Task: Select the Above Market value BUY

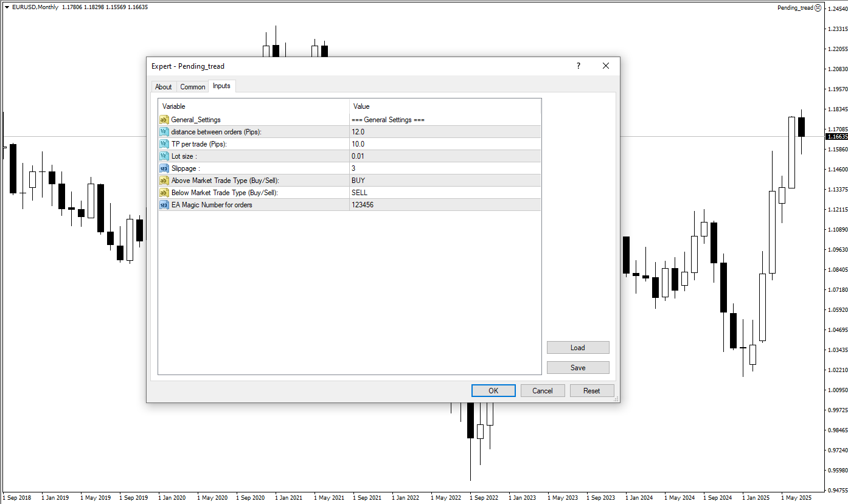Action: pos(445,181)
